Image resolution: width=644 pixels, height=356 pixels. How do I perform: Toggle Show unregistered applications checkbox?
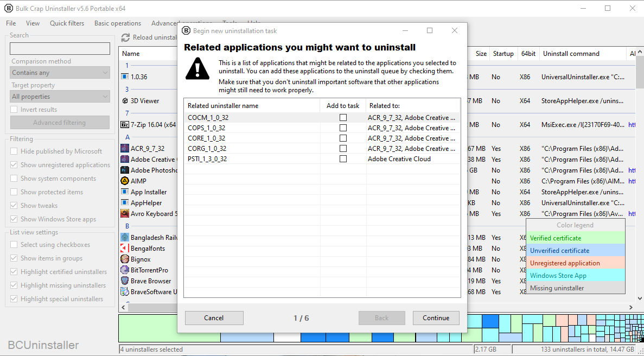(x=14, y=164)
